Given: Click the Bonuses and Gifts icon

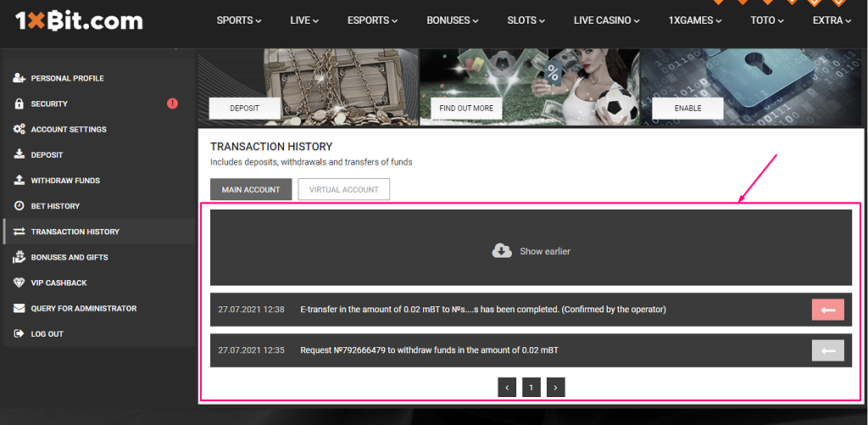Looking at the screenshot, I should click(19, 257).
